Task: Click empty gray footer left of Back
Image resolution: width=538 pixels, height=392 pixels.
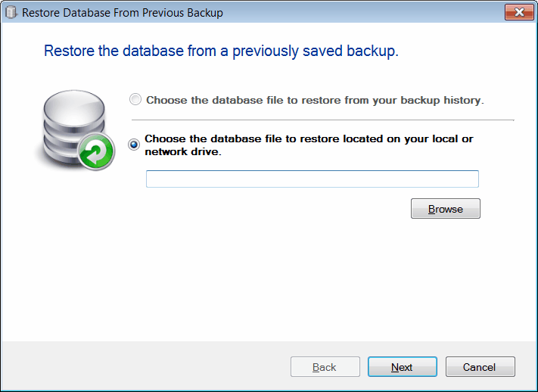Action: pyautogui.click(x=144, y=367)
